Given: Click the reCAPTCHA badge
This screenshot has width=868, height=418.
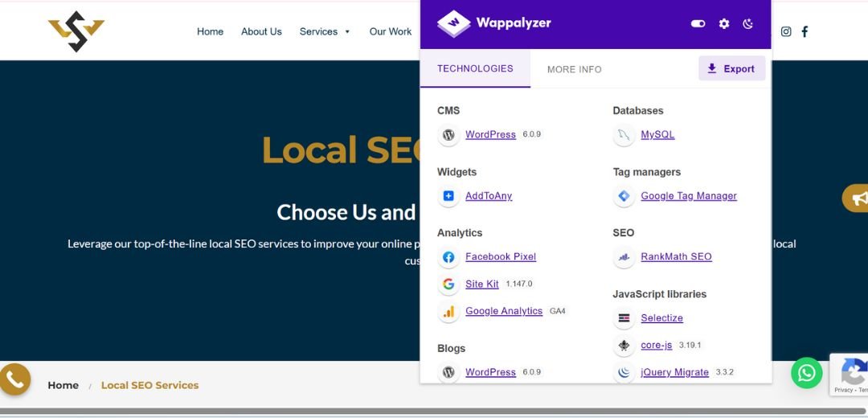Looking at the screenshot, I should (850, 375).
